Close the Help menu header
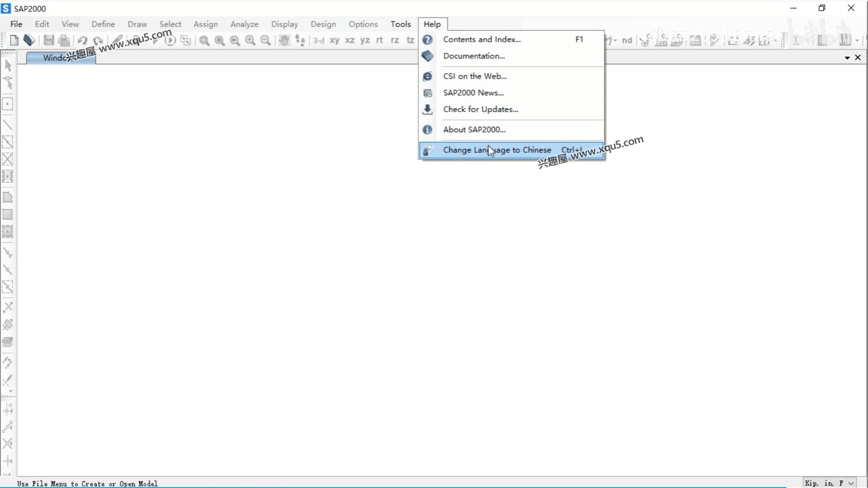The height and width of the screenshot is (488, 868). 433,24
